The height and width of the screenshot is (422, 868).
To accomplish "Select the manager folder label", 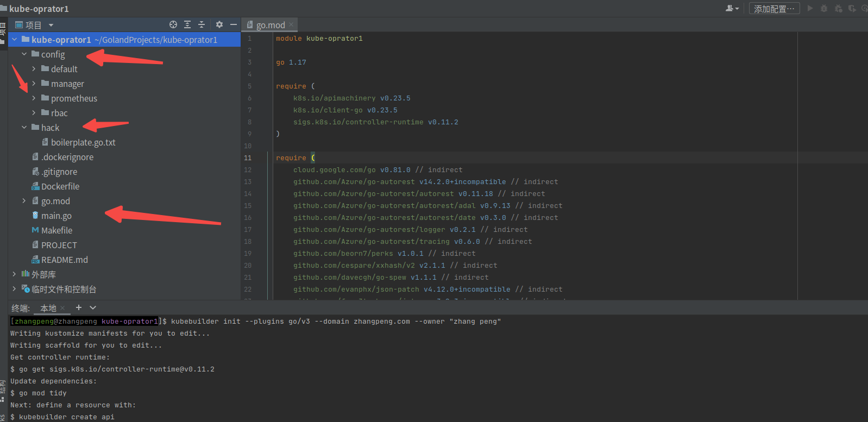I will coord(67,84).
